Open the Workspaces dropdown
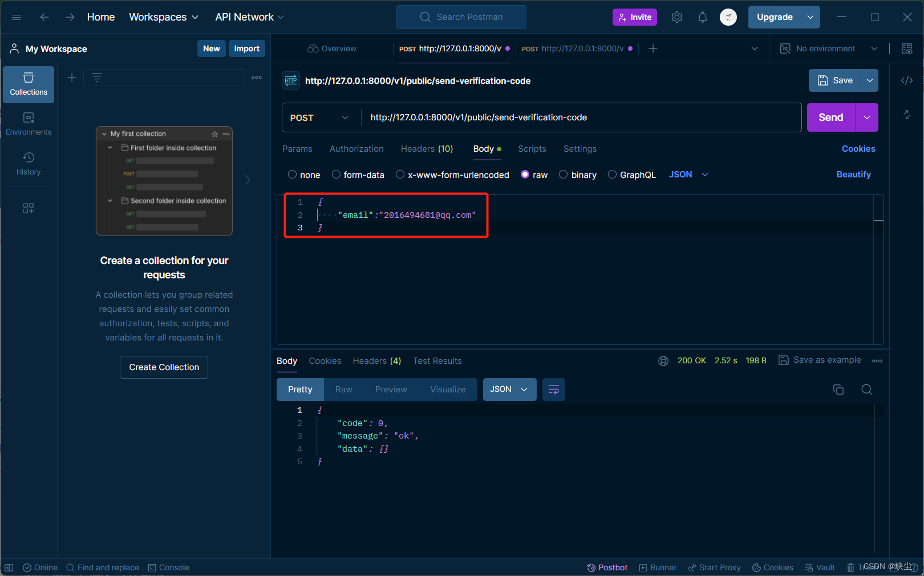This screenshot has width=924, height=576. 164,17
